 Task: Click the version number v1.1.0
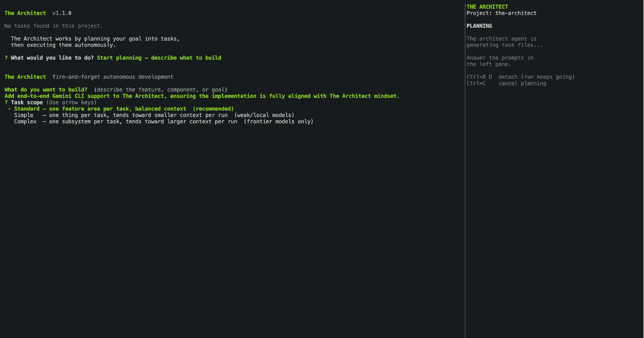[x=62, y=13]
